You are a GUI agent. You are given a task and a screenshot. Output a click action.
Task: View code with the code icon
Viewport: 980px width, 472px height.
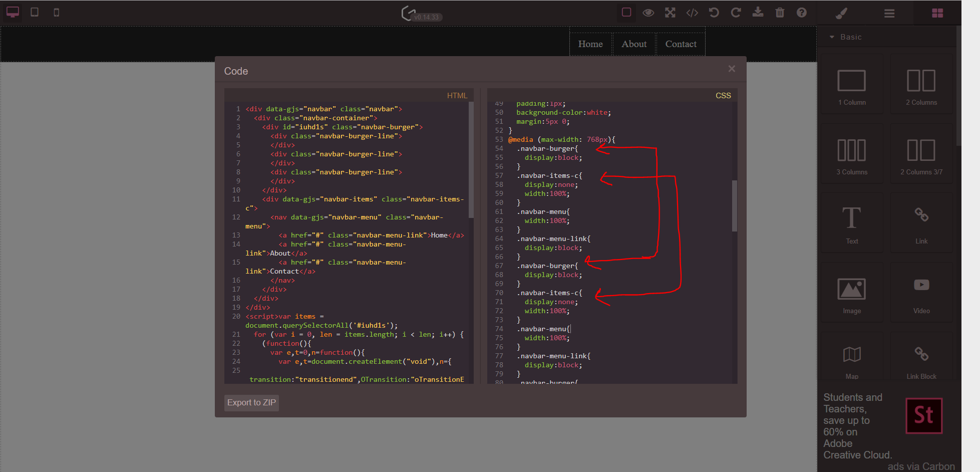692,13
